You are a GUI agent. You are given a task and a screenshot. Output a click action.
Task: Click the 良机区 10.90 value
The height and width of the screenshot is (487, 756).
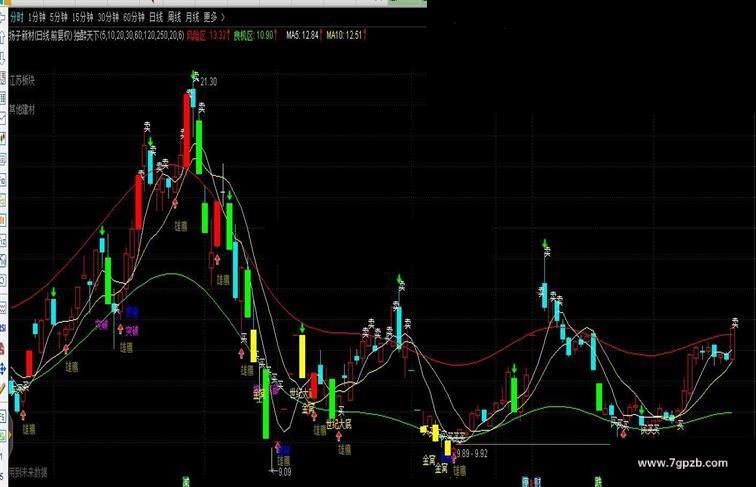[256, 35]
